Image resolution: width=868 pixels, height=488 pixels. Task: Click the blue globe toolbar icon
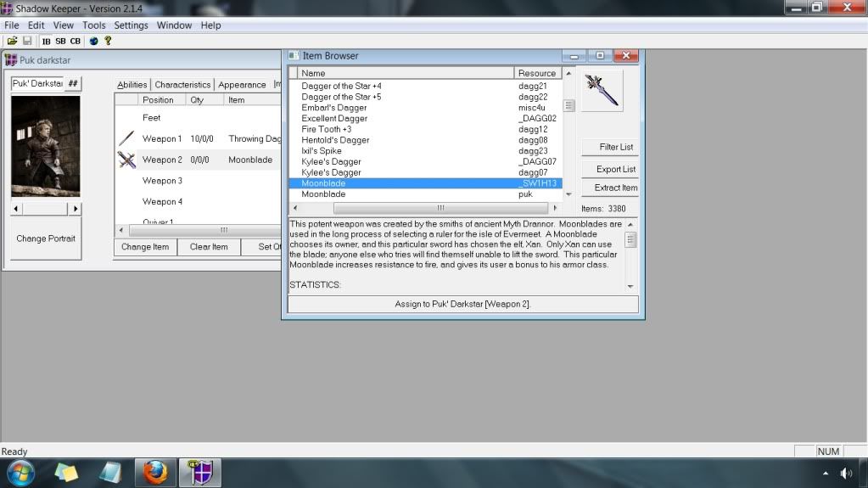(93, 41)
